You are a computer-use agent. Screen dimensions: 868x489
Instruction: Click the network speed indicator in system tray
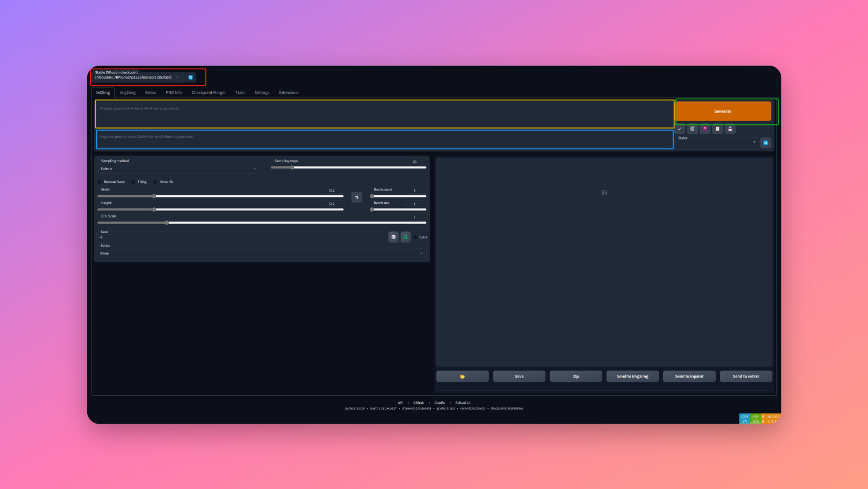[771, 419]
